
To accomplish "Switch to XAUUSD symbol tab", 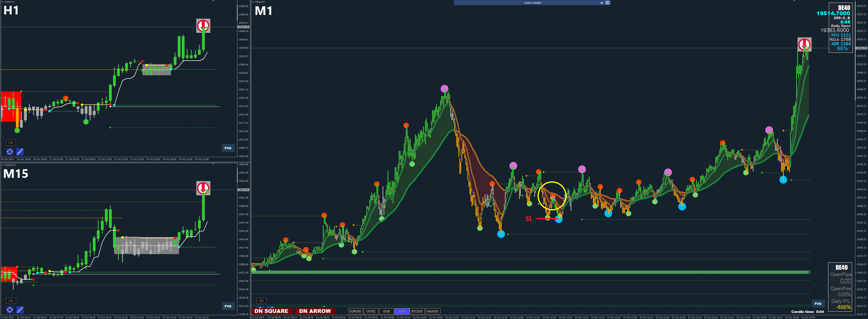I will [432, 311].
